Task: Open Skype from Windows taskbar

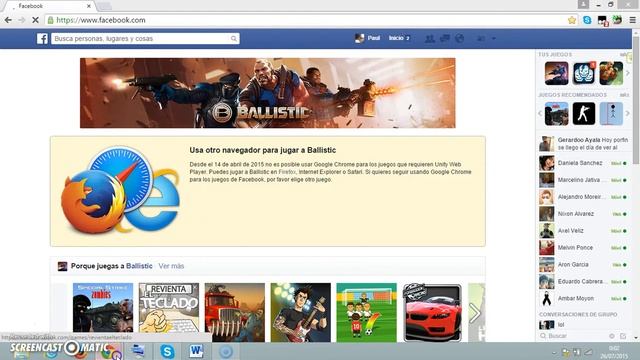Action: tap(167, 351)
